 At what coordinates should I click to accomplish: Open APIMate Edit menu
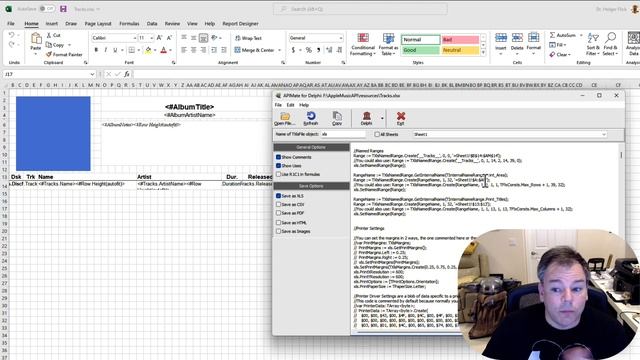290,105
